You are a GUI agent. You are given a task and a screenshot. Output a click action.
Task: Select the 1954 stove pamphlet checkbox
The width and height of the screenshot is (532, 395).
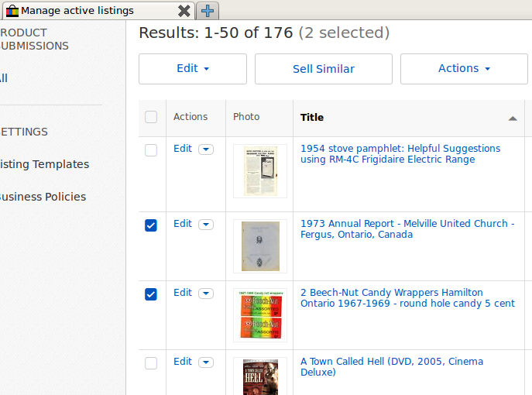pyautogui.click(x=151, y=150)
